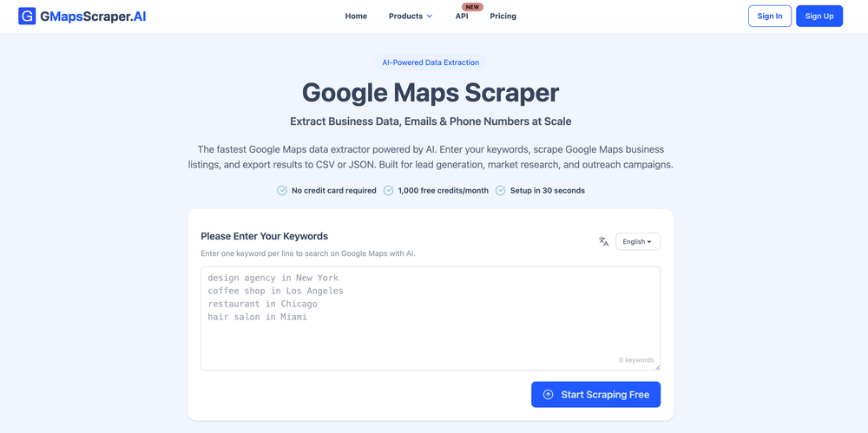868x433 pixels.
Task: Open the English language dropdown
Action: [638, 241]
